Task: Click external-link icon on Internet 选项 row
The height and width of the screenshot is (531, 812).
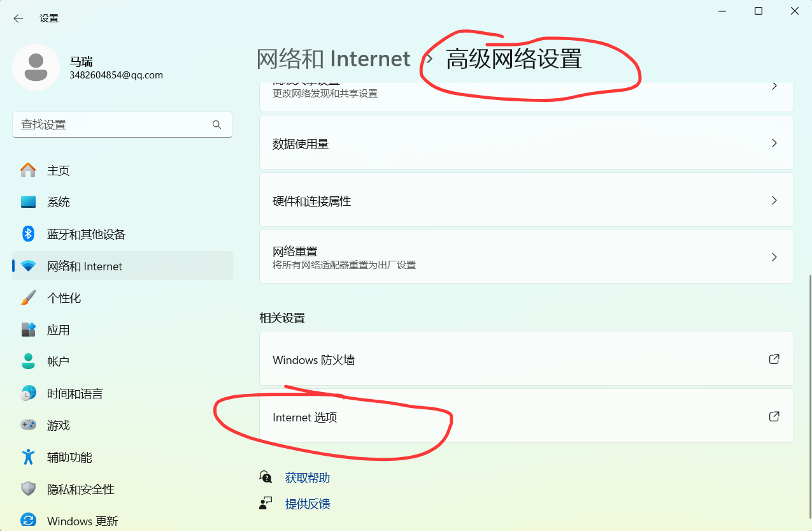Action: 774,416
